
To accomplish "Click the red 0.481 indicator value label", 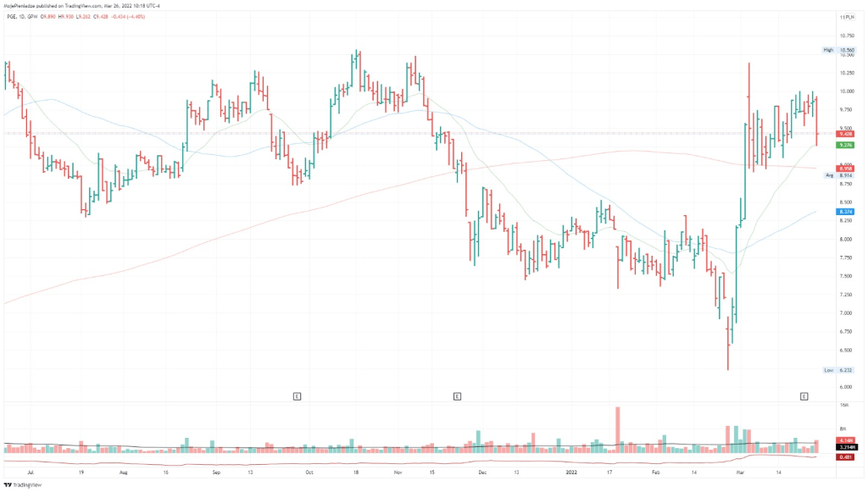I will (x=844, y=457).
